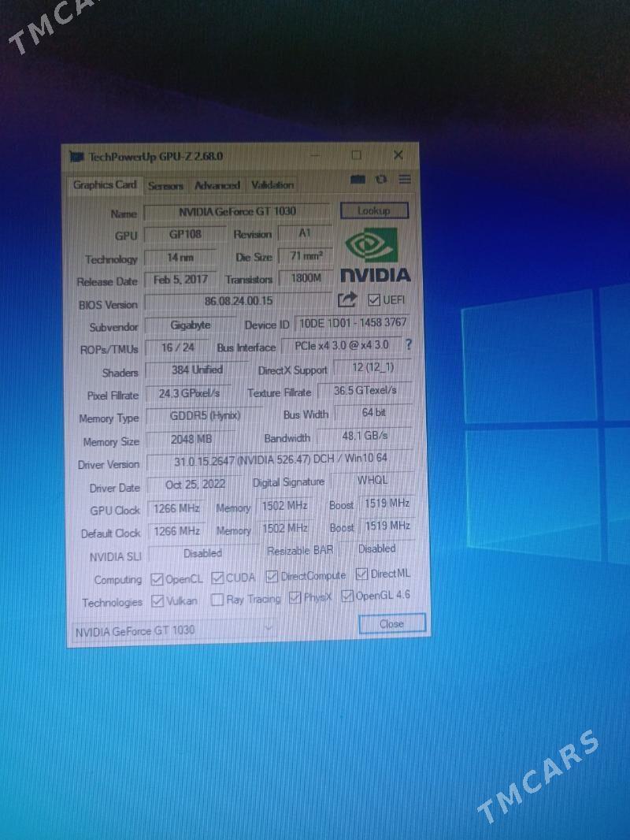The width and height of the screenshot is (630, 840).
Task: Open the GPU selector dropdown at bottom
Action: (173, 630)
